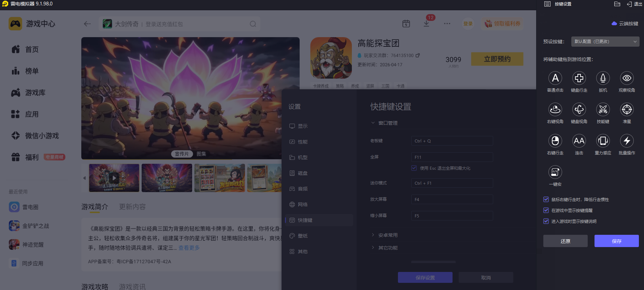Viewport: 644px width, 290px height.
Task: Pick the 键盘行走 D-pad key icon
Action: 579,78
